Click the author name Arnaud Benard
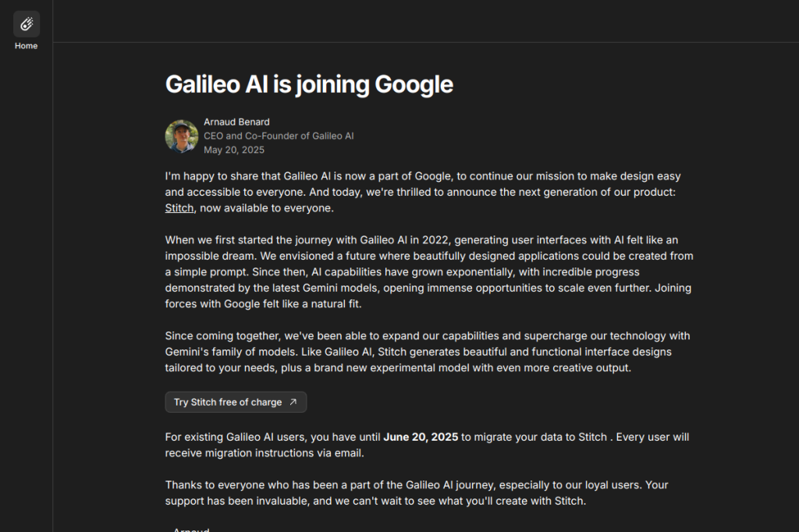This screenshot has width=799, height=532. pos(236,122)
